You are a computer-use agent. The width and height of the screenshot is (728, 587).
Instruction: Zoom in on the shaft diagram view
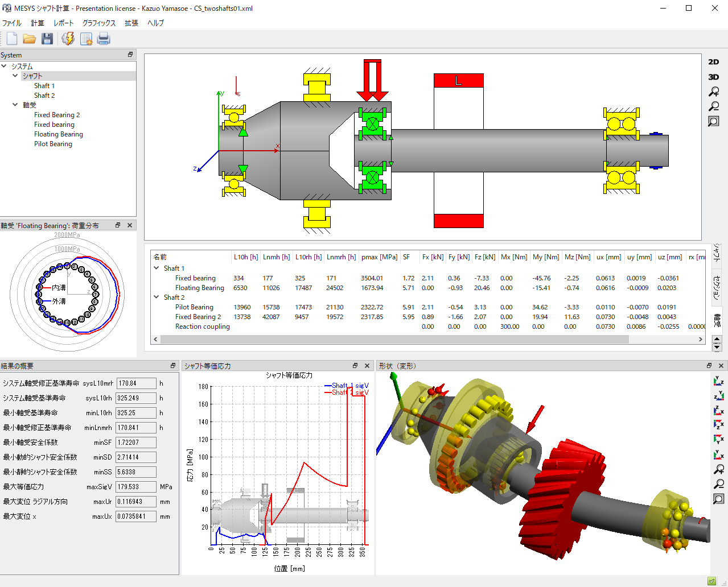[x=713, y=92]
